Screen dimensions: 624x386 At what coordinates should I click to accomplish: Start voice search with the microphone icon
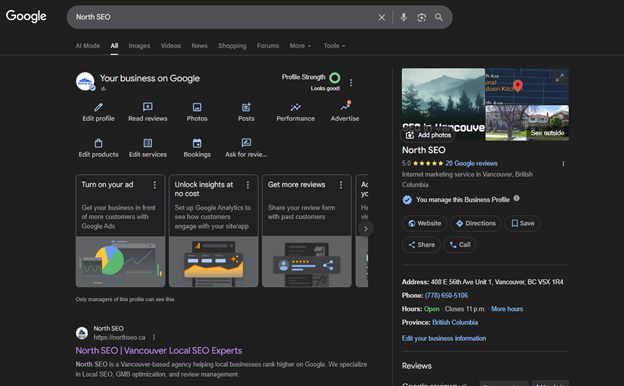(404, 17)
